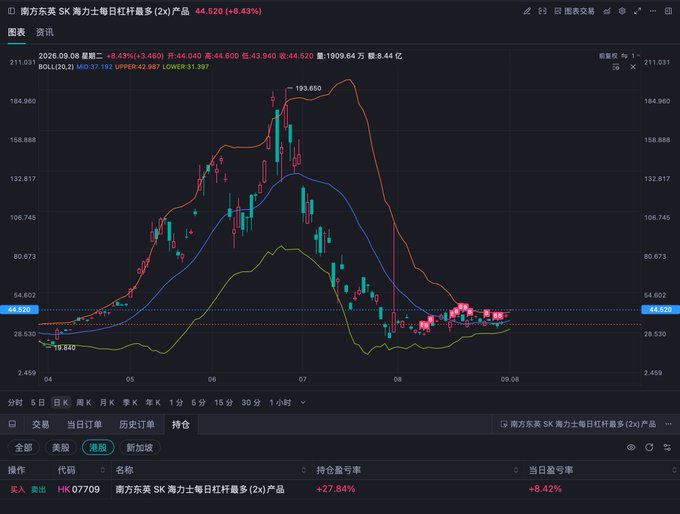This screenshot has height=514, width=680.
Task: Toggle position values visibility eye icon
Action: point(631,448)
